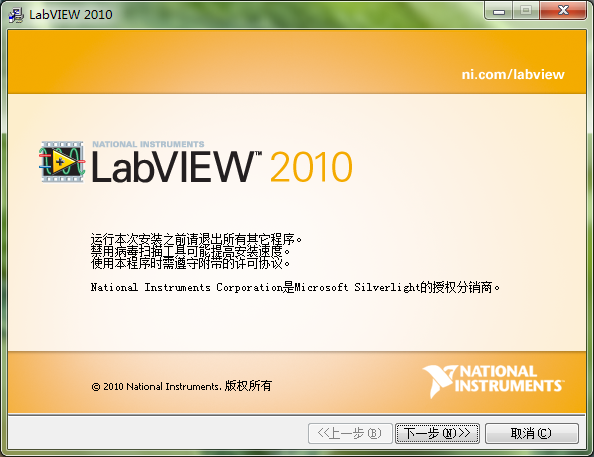Screen dimensions: 594x457
Task: Click the large LabVIEW product name
Action: [x=177, y=166]
